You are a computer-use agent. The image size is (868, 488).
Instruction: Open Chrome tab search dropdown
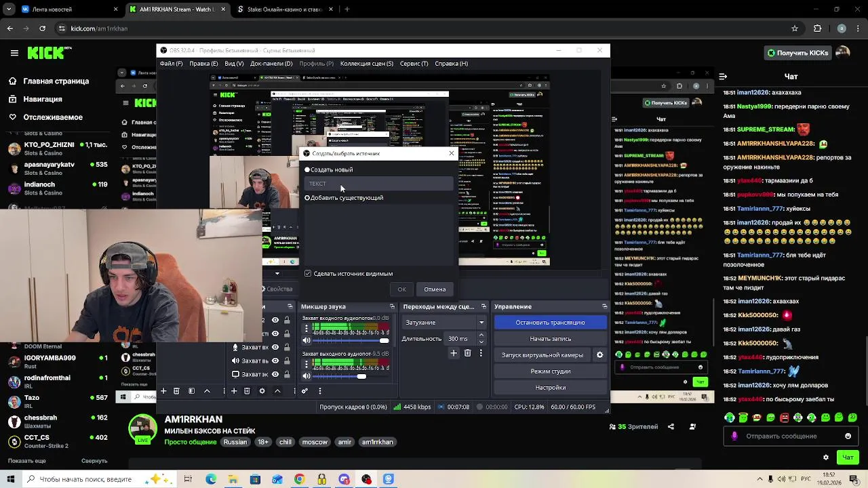[9, 9]
